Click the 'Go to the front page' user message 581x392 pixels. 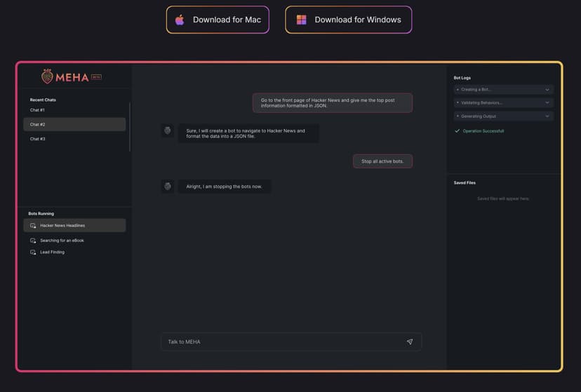333,103
